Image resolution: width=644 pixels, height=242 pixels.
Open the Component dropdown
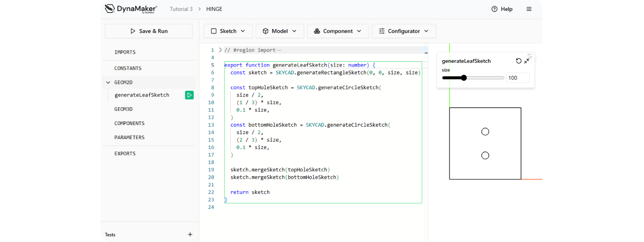(x=338, y=31)
